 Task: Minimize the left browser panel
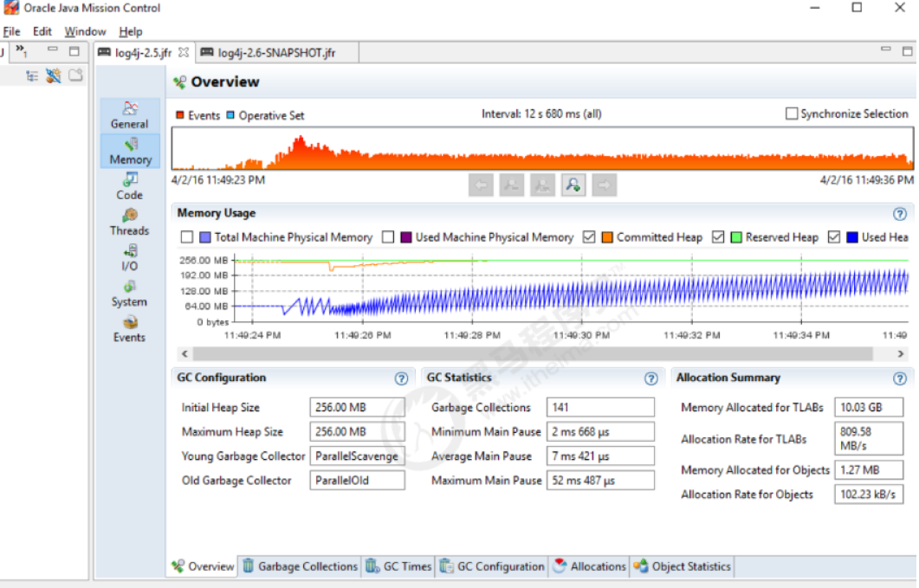[x=53, y=50]
